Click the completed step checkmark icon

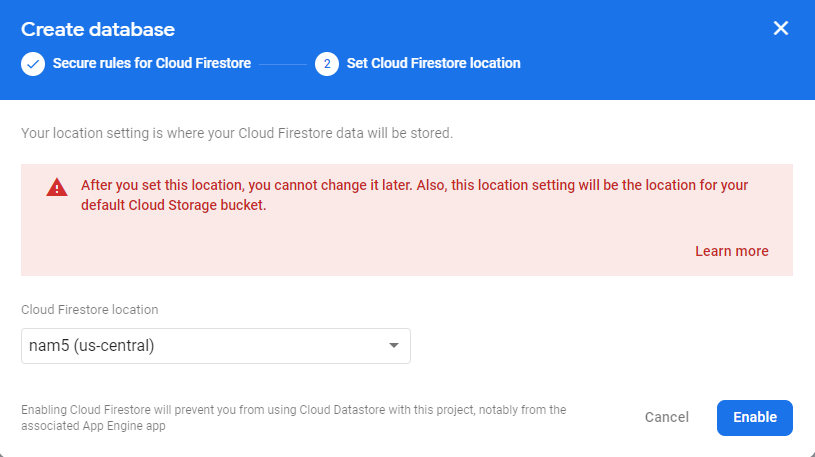click(33, 64)
